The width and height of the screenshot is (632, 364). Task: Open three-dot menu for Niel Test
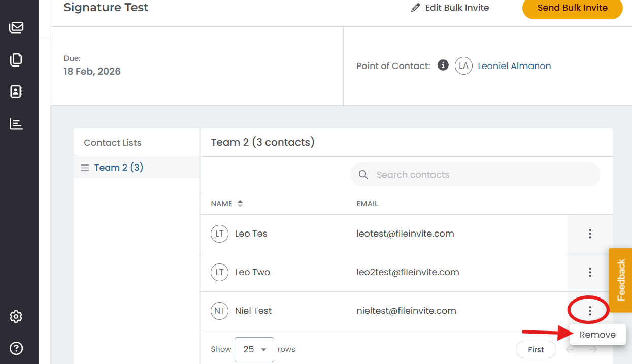tap(590, 311)
